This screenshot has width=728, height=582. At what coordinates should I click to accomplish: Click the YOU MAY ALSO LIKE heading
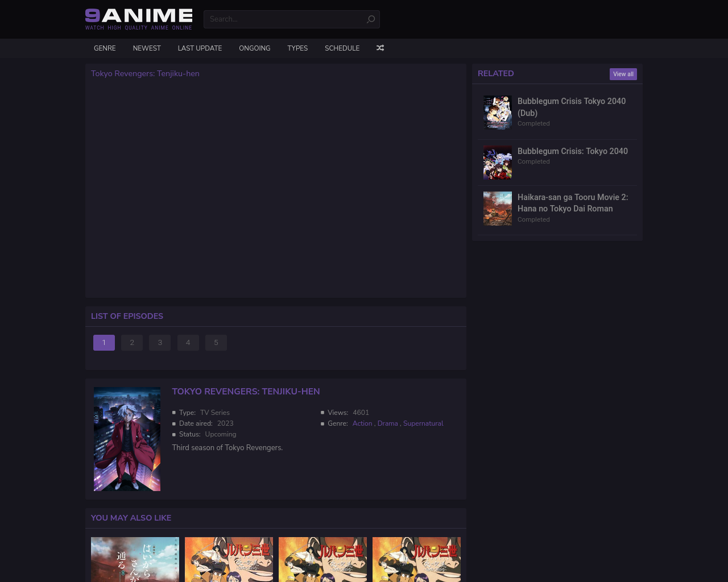point(131,518)
